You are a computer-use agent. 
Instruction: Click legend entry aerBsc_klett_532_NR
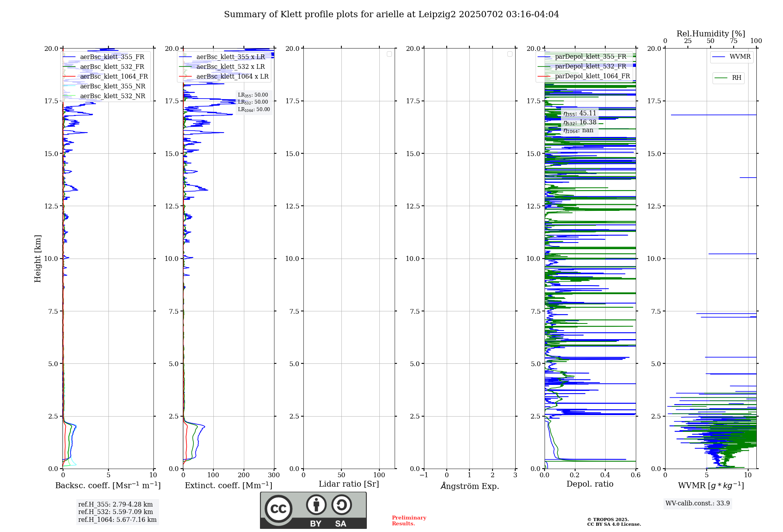(x=104, y=96)
